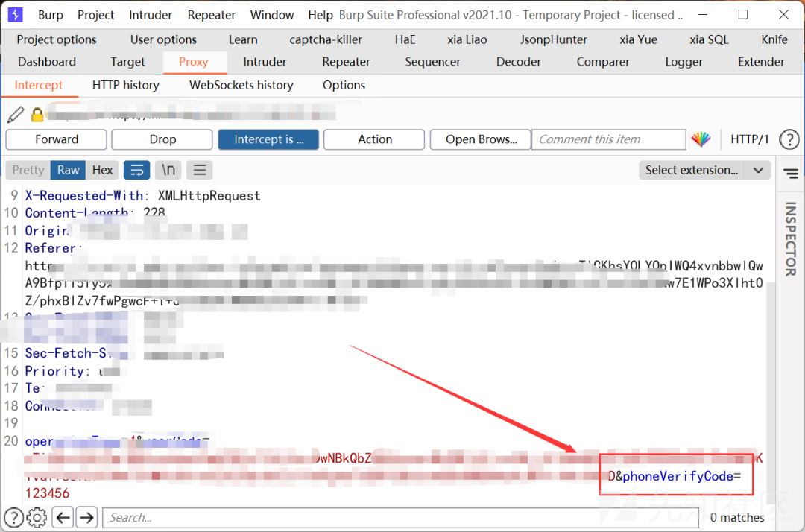
Task: Toggle the line wrap icon button
Action: click(137, 170)
